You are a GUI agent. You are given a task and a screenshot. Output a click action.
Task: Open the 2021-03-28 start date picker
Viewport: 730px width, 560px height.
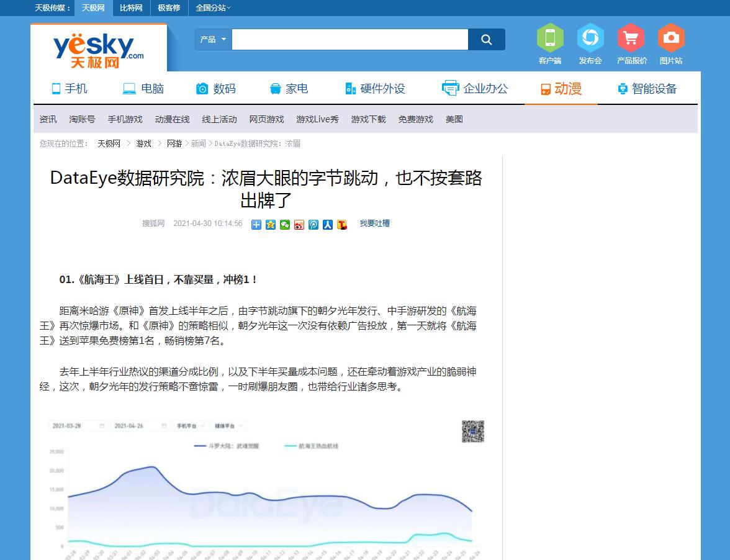click(x=78, y=426)
